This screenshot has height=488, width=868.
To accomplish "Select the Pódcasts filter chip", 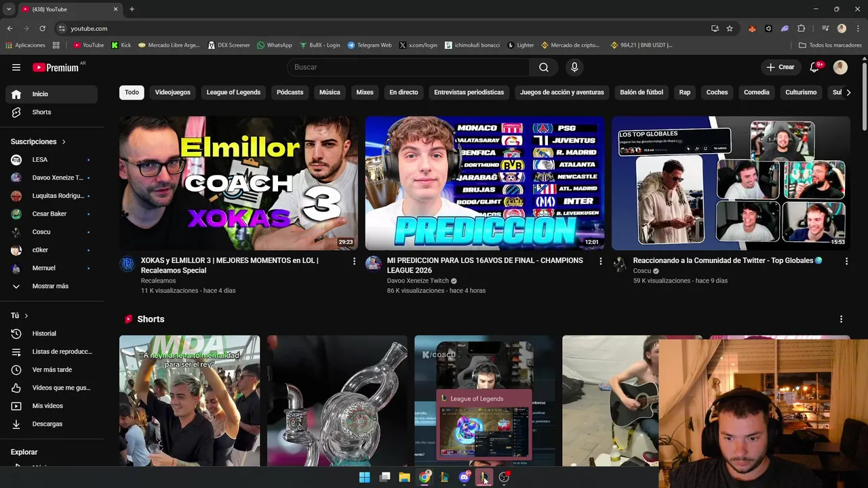I will pos(290,92).
